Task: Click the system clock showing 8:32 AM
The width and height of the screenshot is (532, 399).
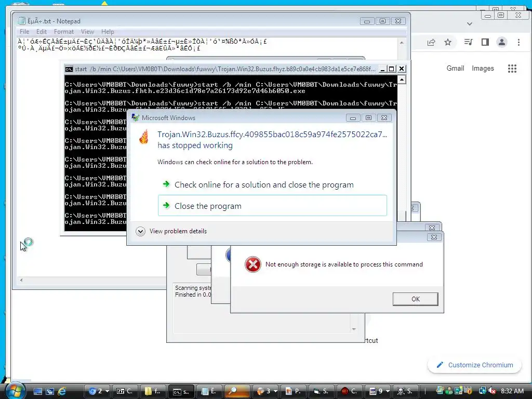Action: click(x=512, y=391)
